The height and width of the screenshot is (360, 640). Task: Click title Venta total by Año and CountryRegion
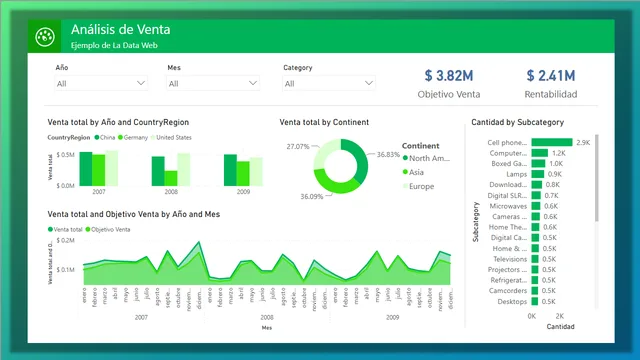click(x=118, y=122)
